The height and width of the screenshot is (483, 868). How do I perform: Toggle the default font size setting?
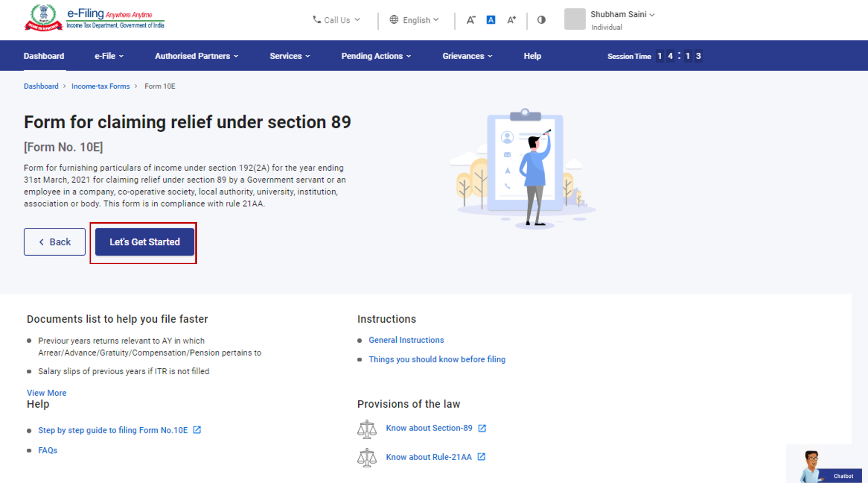pos(491,20)
